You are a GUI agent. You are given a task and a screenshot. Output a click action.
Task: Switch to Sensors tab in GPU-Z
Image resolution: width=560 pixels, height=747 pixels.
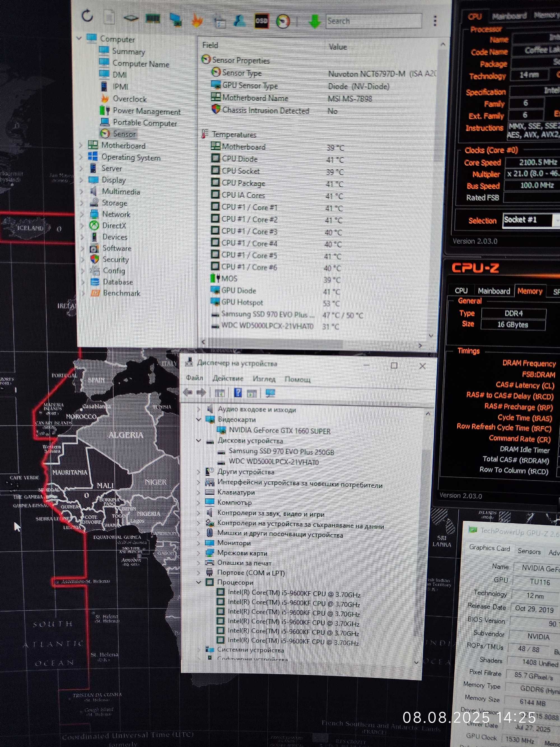point(529,551)
